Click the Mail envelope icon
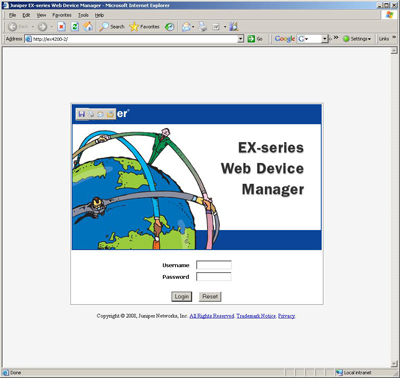The width and height of the screenshot is (400, 378). 186,27
